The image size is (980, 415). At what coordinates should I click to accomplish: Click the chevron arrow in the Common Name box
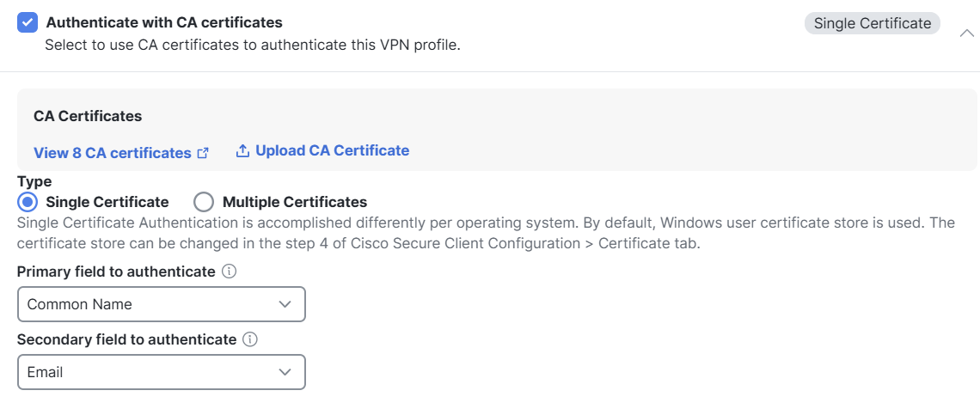point(285,304)
